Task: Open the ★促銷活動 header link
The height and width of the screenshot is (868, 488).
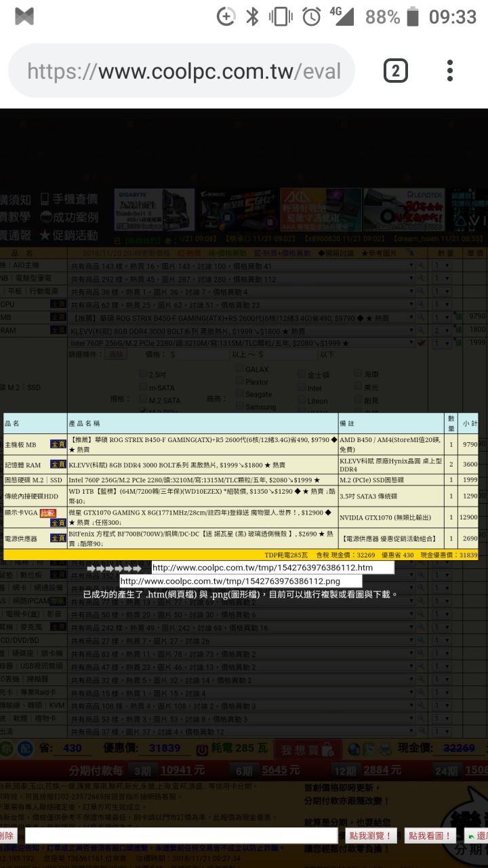Action: (x=68, y=235)
